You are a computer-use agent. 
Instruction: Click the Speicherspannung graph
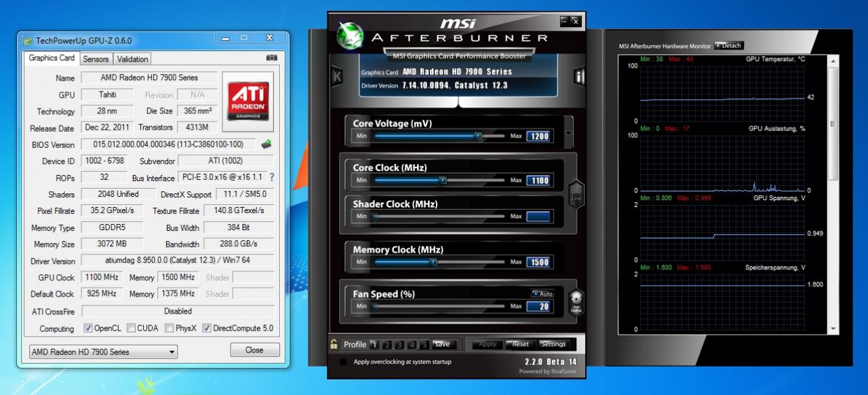point(722,301)
